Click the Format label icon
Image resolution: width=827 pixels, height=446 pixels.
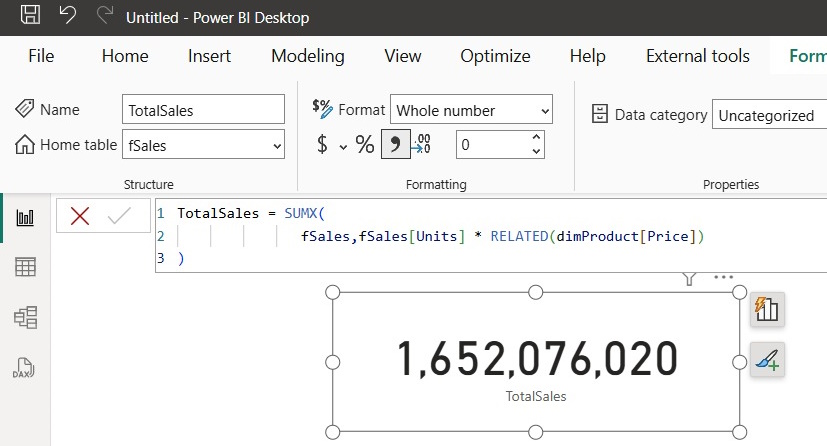(x=322, y=108)
